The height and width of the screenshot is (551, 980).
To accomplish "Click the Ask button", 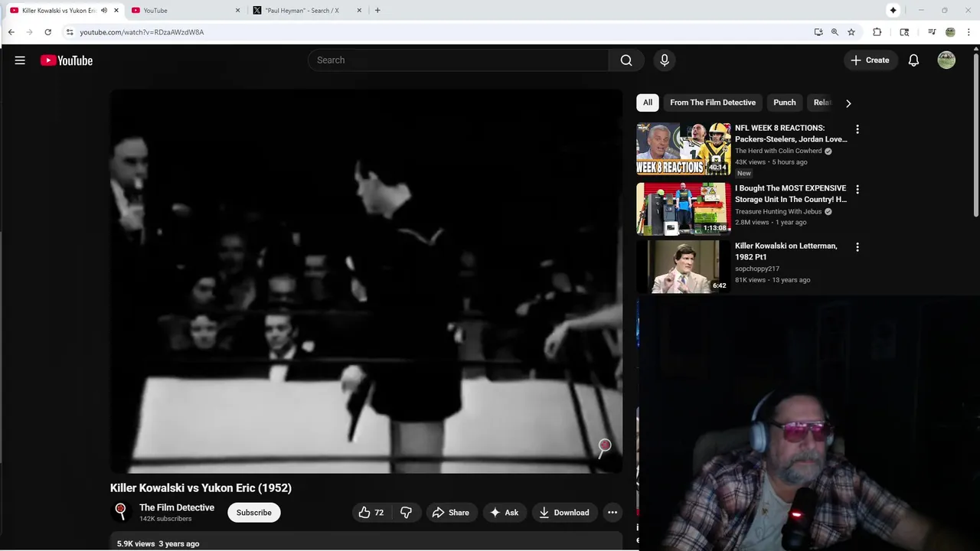I will (505, 513).
